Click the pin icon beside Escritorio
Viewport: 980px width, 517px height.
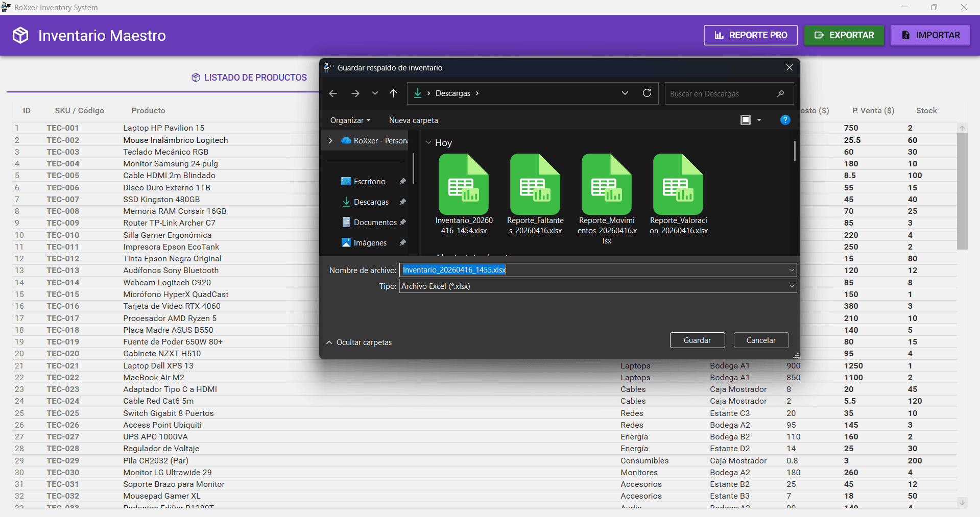(x=402, y=182)
